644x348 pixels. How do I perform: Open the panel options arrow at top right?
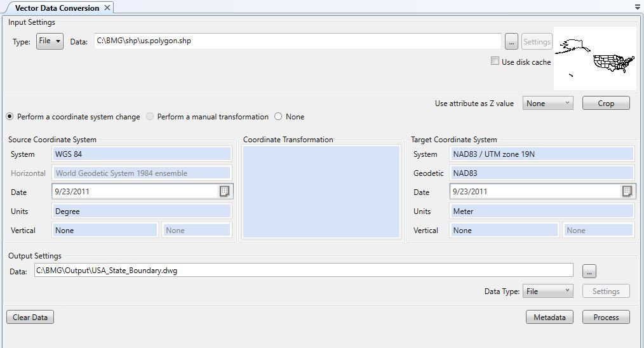tap(638, 8)
